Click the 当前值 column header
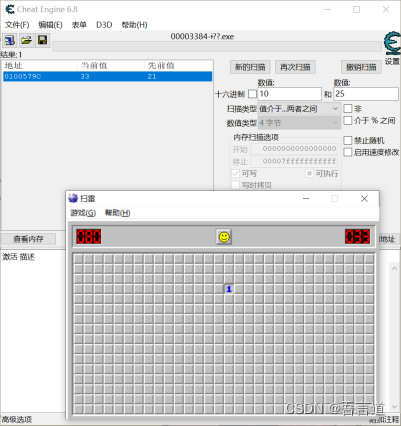Viewport: 401px width, 426px height. tap(111, 66)
